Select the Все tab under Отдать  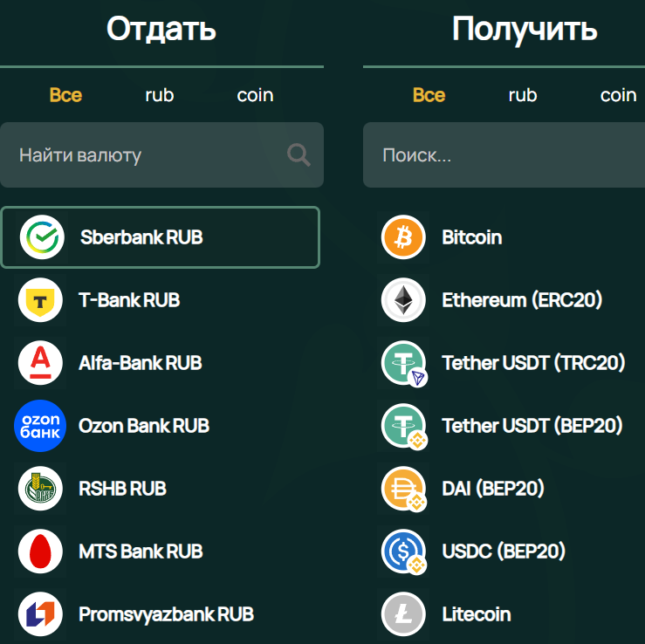tap(65, 95)
